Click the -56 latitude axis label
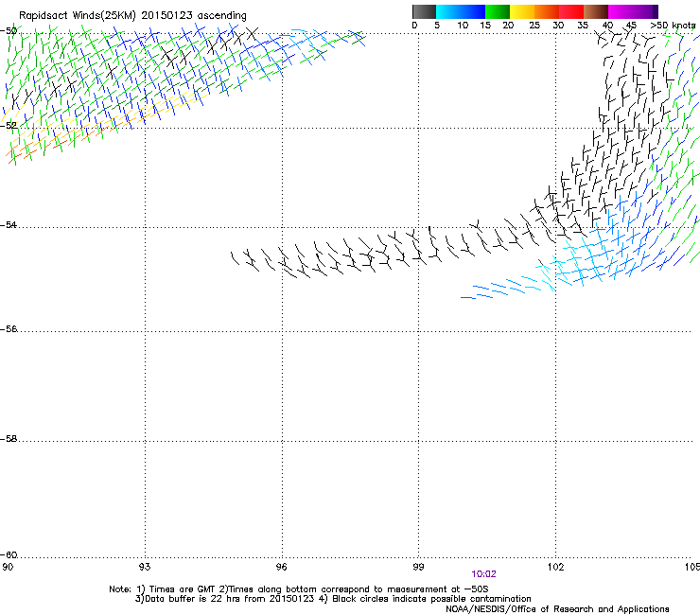 click(9, 328)
